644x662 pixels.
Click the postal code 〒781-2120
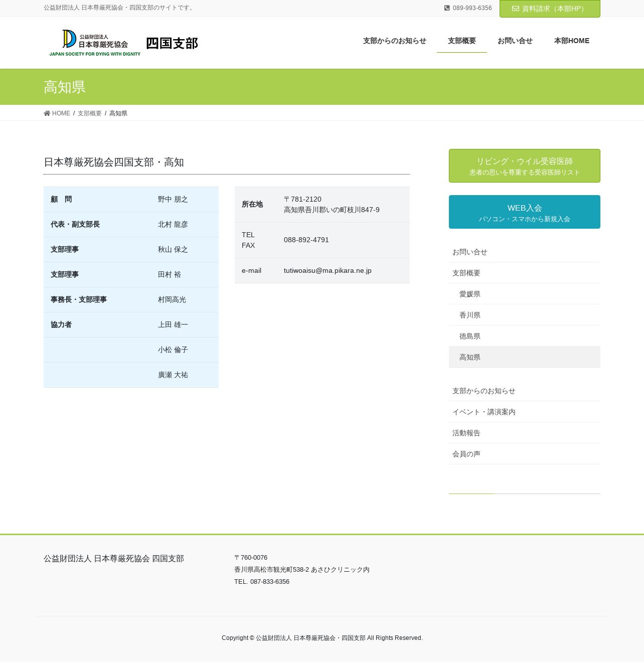click(x=302, y=199)
